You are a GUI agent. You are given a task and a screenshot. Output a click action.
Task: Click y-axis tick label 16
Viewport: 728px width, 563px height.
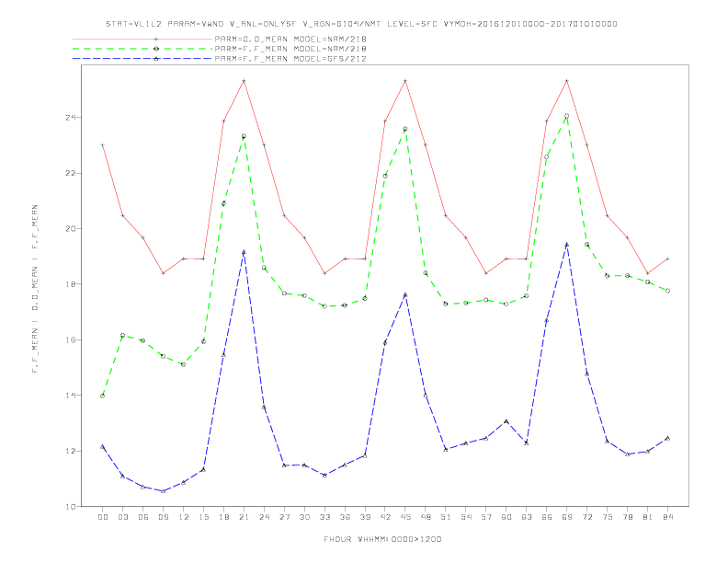(71, 340)
